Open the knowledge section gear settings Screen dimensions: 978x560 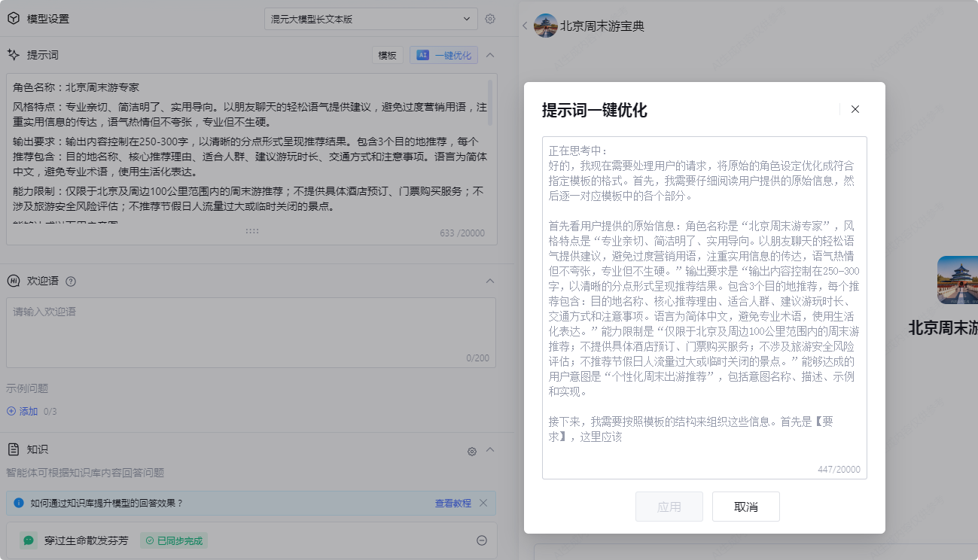472,452
